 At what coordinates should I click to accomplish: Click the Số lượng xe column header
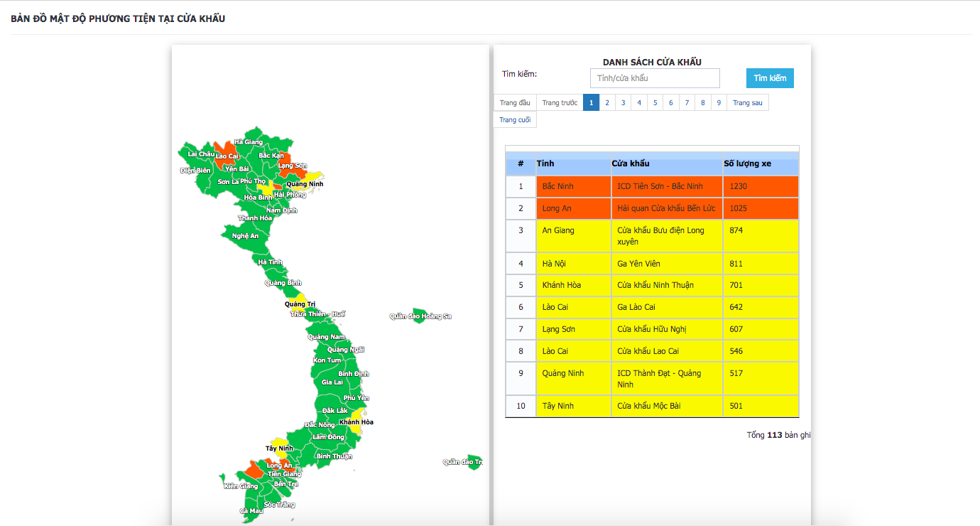[x=761, y=163]
